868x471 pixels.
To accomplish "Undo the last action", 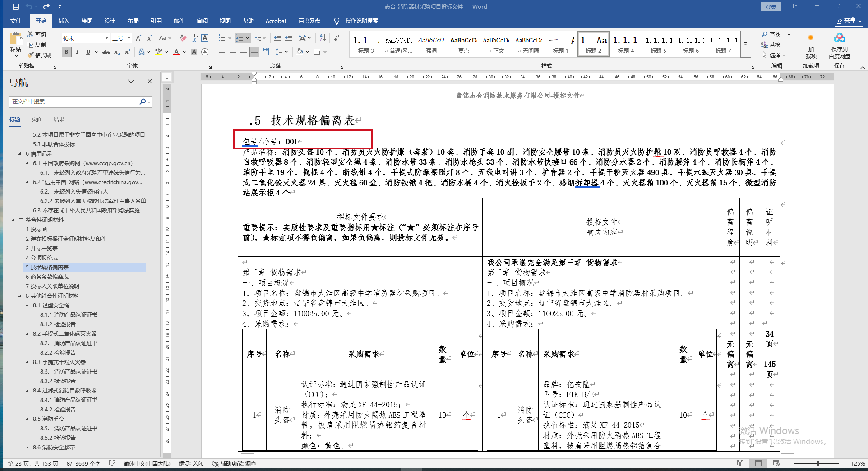I will [29, 7].
